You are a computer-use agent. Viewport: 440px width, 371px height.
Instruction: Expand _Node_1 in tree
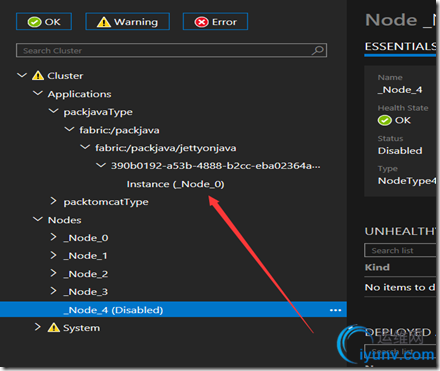(53, 255)
